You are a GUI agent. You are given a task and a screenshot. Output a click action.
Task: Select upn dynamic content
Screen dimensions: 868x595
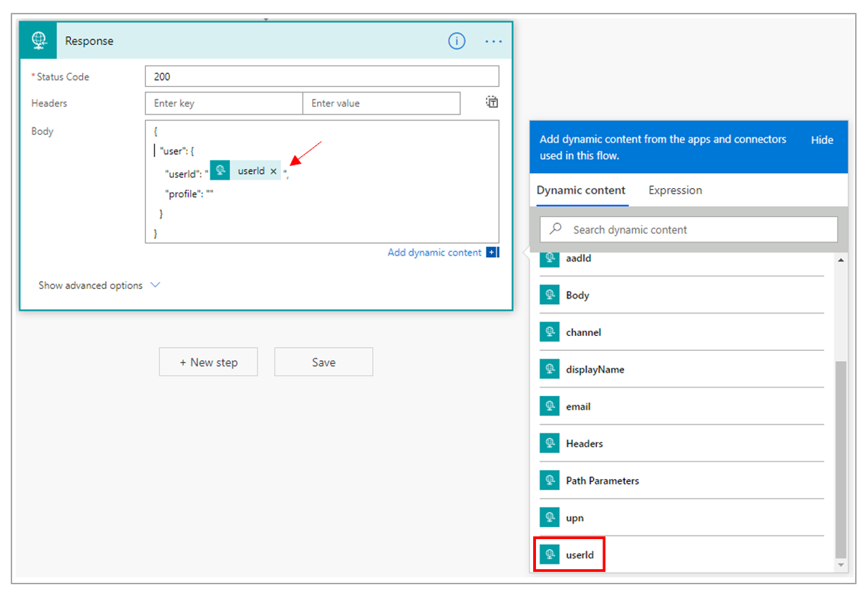click(575, 518)
